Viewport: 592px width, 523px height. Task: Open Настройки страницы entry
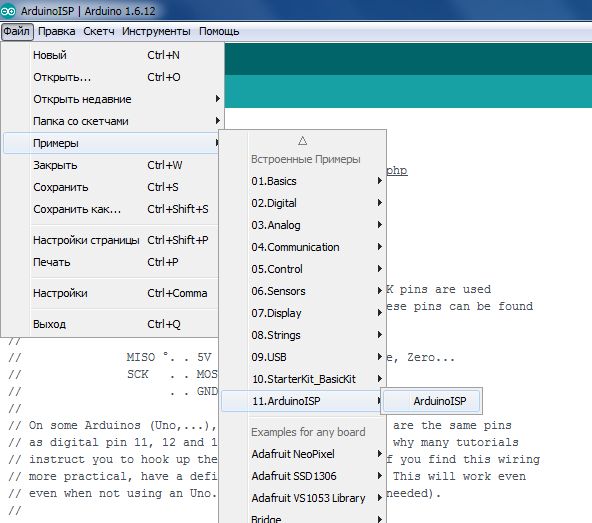(111, 240)
